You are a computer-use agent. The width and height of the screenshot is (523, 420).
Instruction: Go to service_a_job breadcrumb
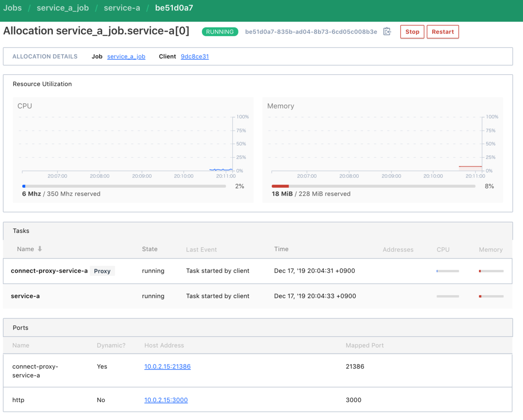(x=63, y=8)
